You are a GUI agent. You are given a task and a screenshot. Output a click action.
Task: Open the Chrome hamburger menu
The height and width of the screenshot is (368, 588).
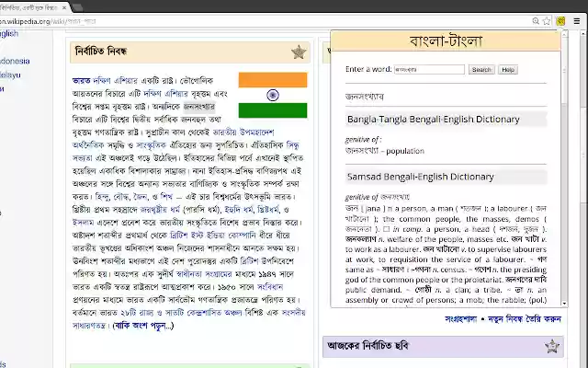tap(577, 21)
